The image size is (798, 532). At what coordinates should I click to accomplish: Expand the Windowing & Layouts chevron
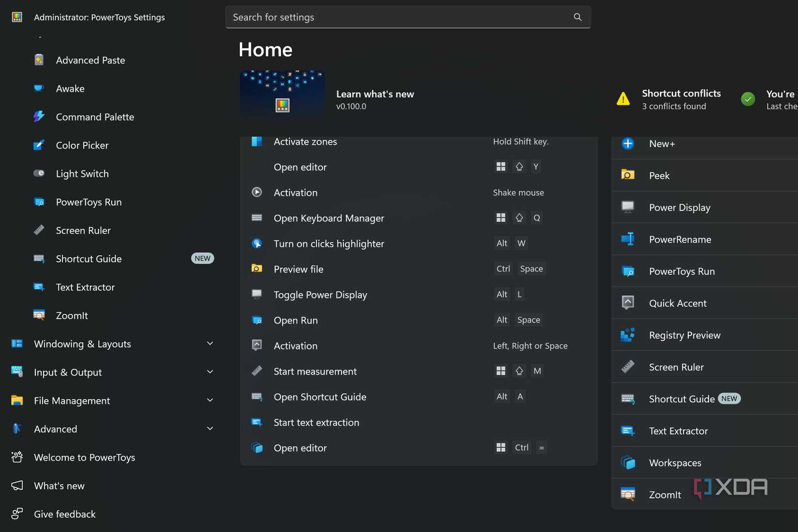210,344
